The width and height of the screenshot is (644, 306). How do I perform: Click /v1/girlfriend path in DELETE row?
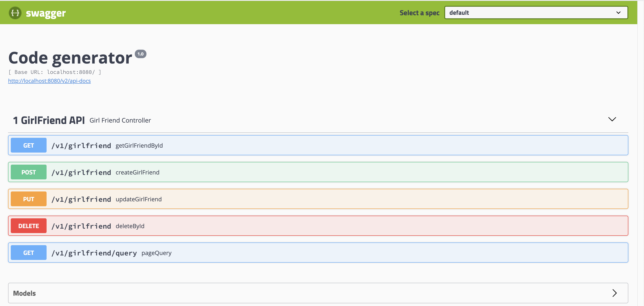[81, 226]
